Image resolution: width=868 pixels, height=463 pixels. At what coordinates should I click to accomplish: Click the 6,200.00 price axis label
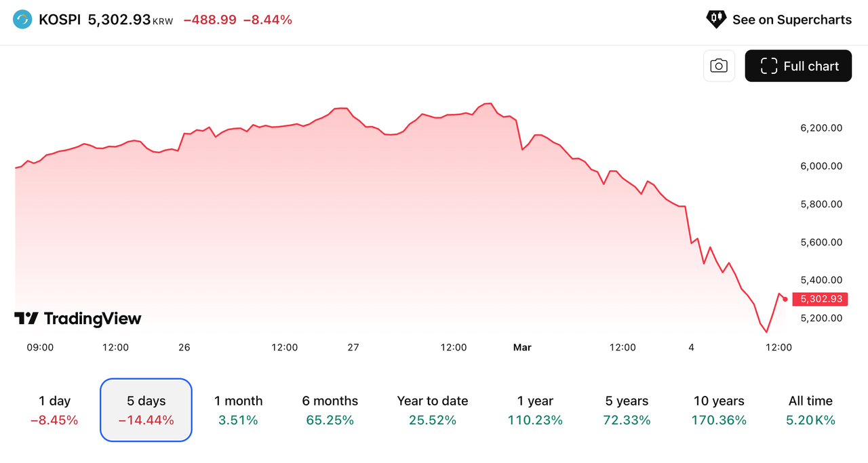[821, 127]
